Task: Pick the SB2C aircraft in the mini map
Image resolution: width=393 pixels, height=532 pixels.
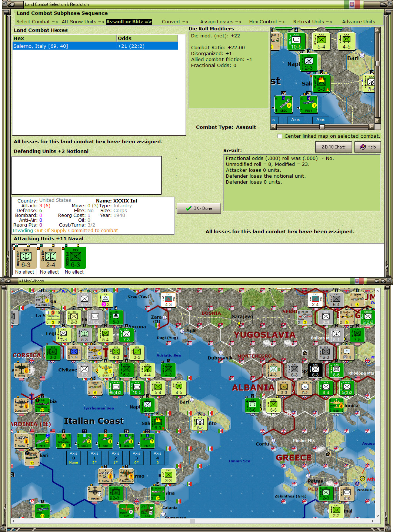Action: coord(284,104)
